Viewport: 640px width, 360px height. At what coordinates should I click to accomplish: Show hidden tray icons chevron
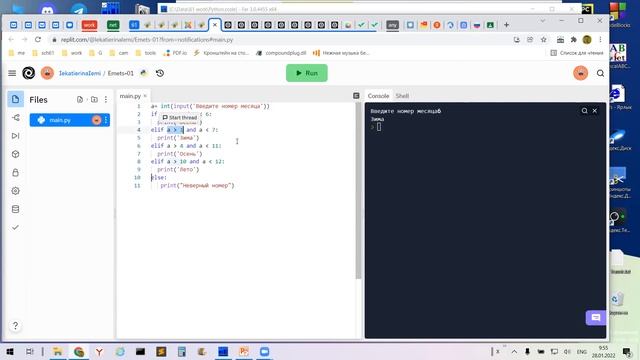click(514, 351)
